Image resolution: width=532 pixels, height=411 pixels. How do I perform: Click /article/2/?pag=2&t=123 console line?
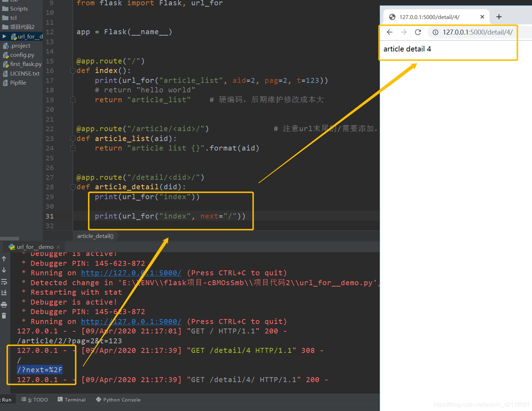69,341
